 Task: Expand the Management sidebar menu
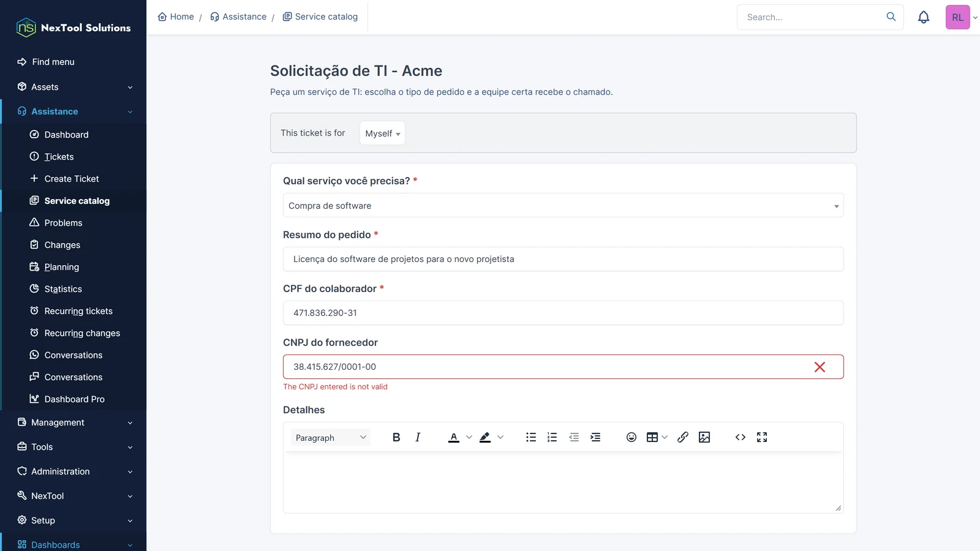point(73,422)
